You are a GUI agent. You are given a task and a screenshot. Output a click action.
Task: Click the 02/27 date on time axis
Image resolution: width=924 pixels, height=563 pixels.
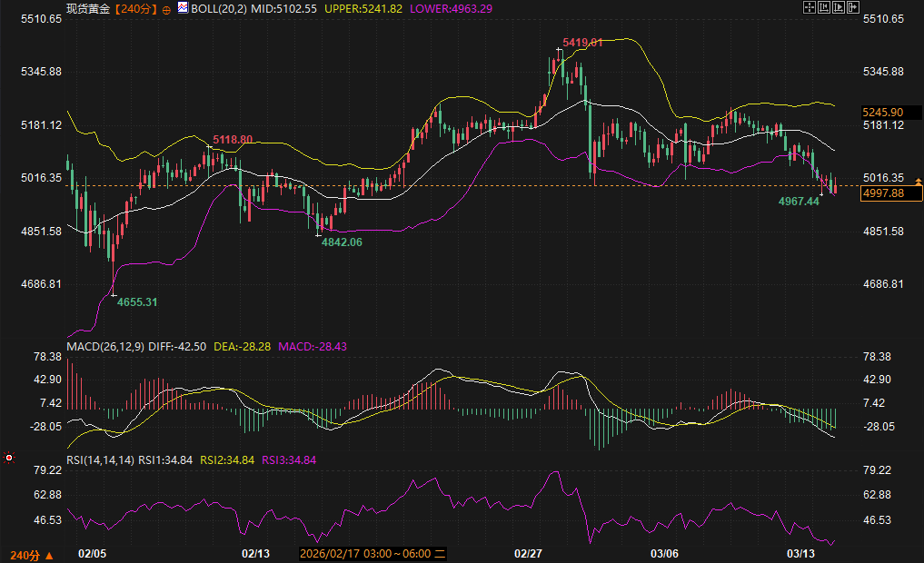[528, 553]
